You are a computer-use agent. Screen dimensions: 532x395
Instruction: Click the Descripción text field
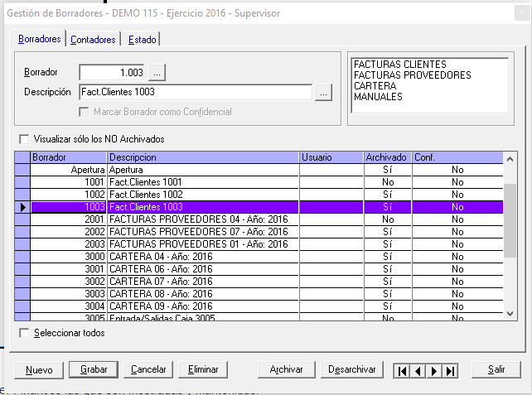tap(196, 92)
